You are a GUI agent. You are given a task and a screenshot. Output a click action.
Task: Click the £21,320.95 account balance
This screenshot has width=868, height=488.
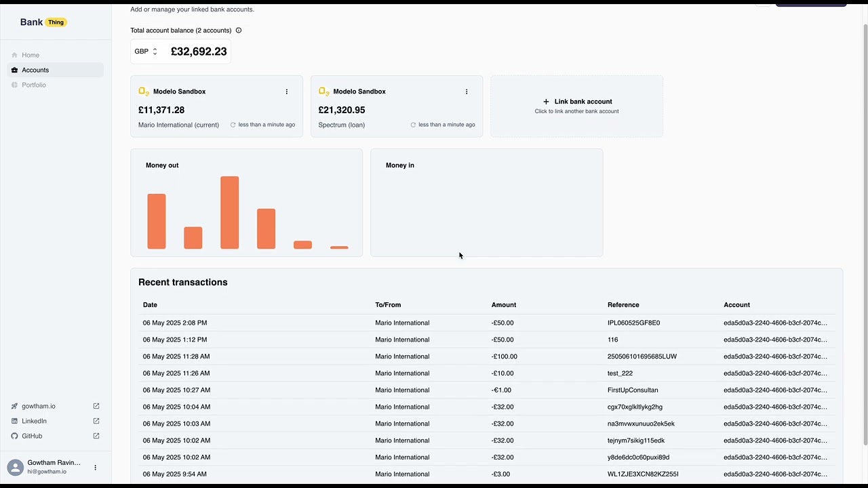(x=342, y=110)
